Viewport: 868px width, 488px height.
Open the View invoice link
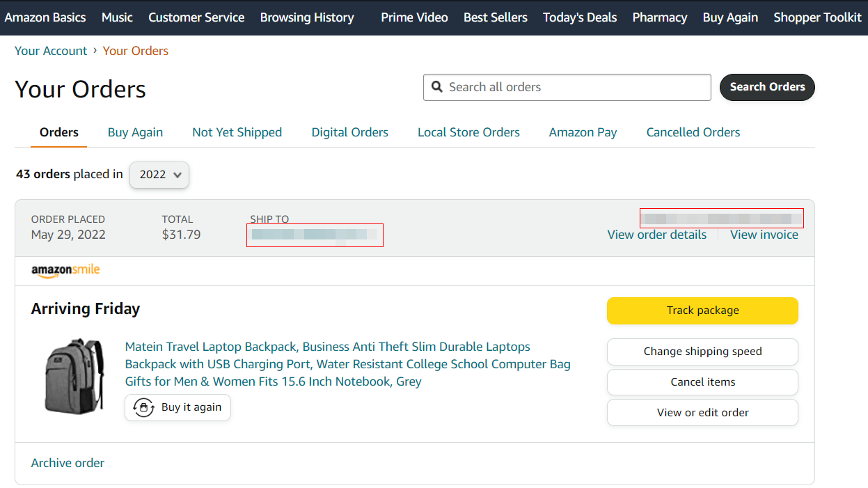click(764, 235)
